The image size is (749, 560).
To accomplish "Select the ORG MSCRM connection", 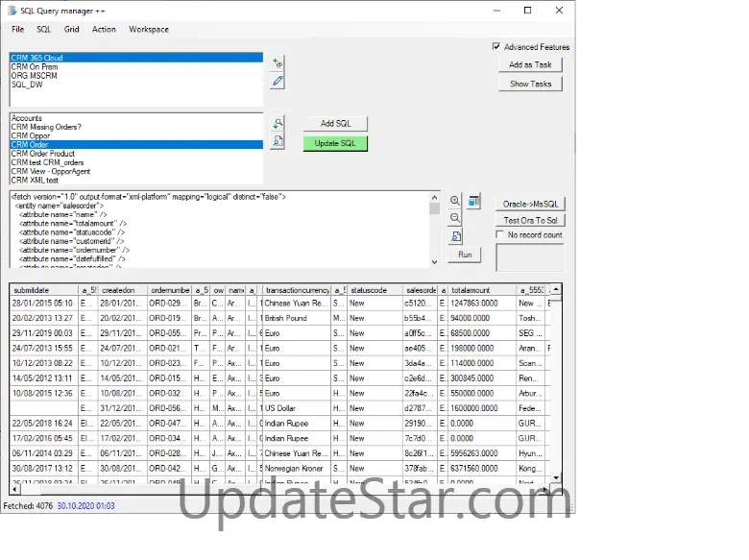I will pyautogui.click(x=136, y=76).
